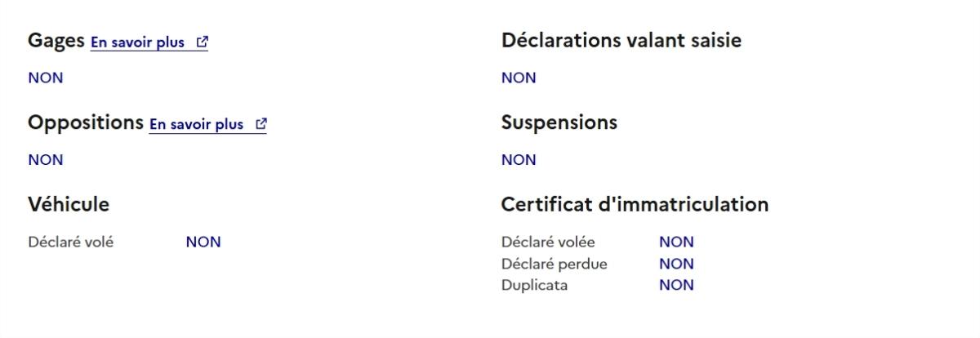
Task: Click the external-link icon beside Gages
Action: [x=202, y=42]
